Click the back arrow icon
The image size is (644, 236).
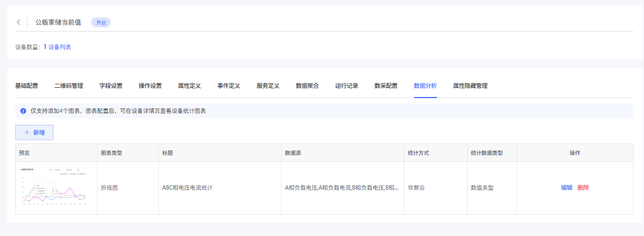(x=19, y=22)
